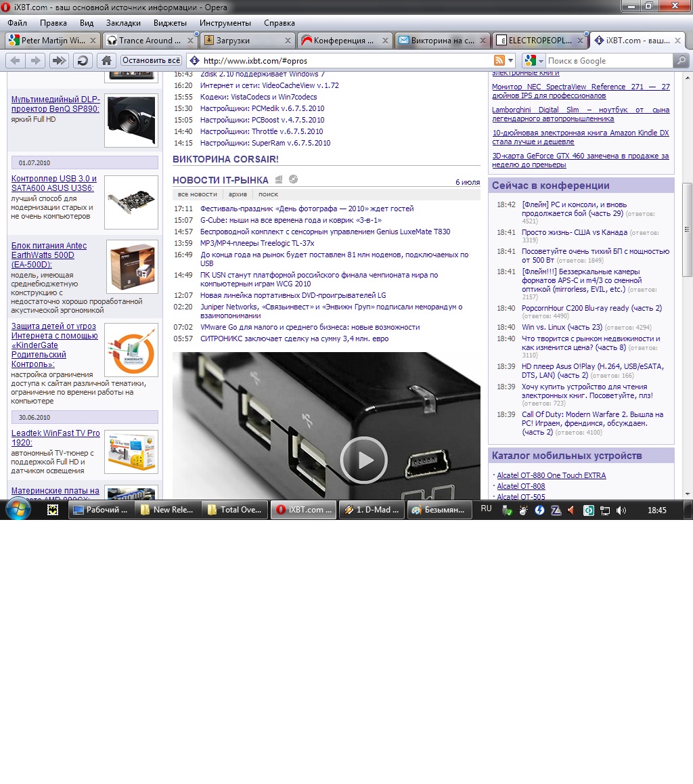Click the scrollbar down arrow

(x=688, y=494)
